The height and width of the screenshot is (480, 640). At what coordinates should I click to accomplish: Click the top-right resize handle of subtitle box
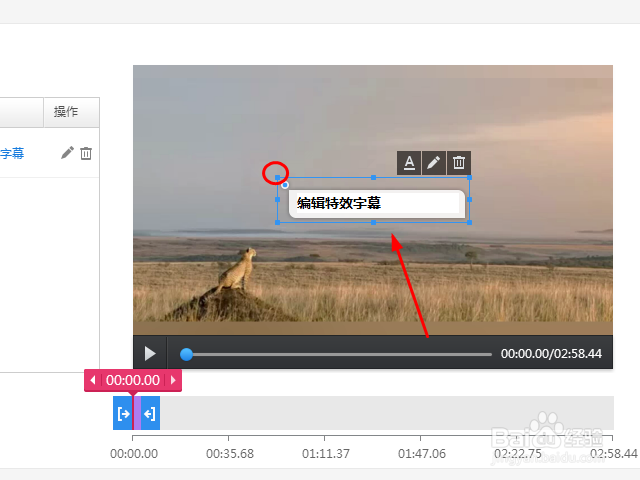click(469, 178)
